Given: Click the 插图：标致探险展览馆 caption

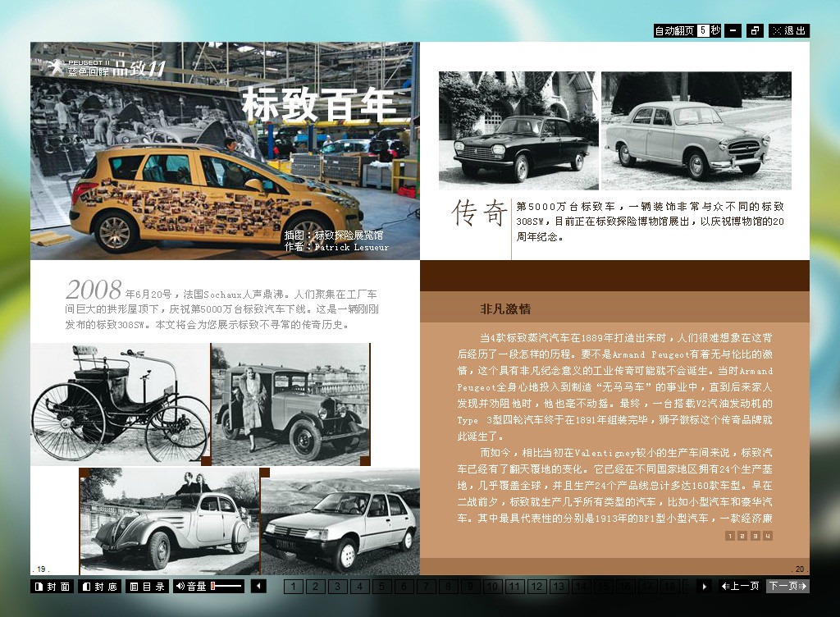Looking at the screenshot, I should click(x=334, y=235).
